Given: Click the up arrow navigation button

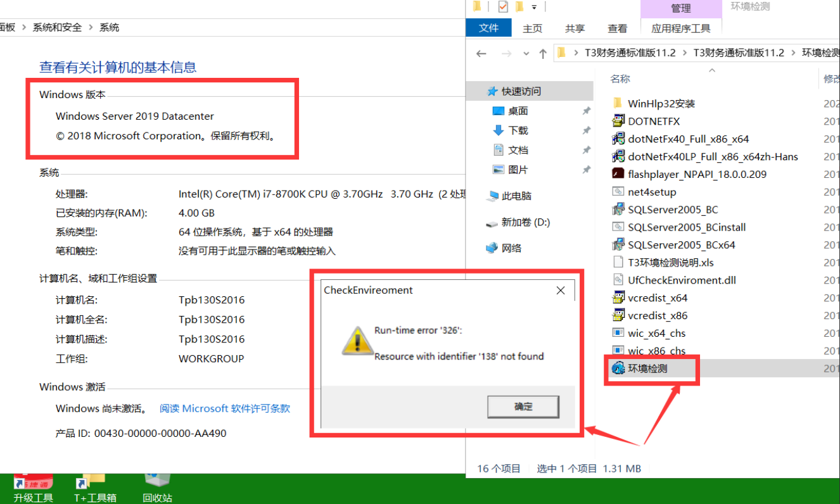Looking at the screenshot, I should (543, 54).
